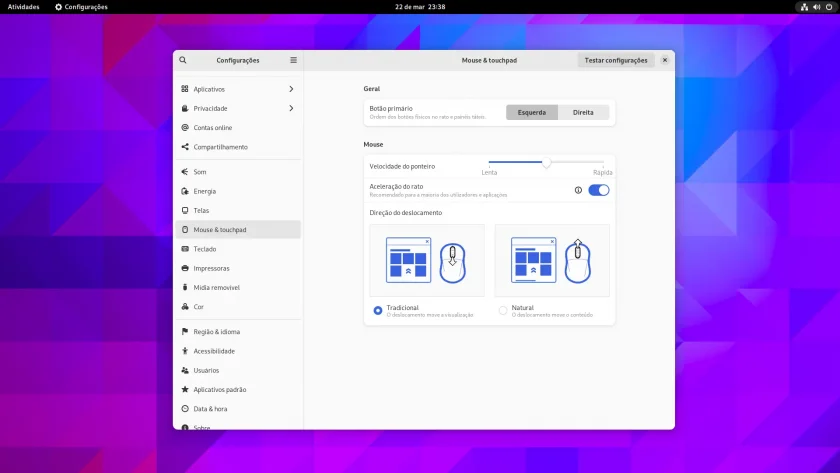Click the Impressoras printer icon in sidebar
This screenshot has height=473, width=840.
tap(185, 268)
